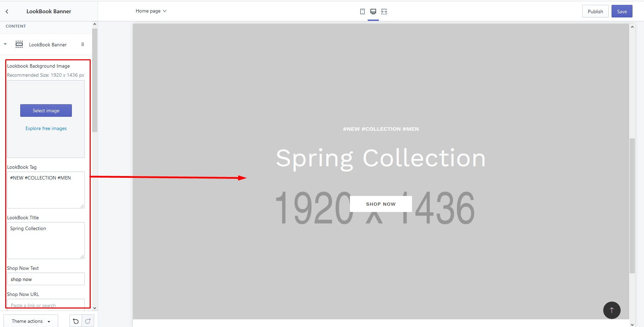The image size is (644, 327).
Task: Switch to mobile preview icon
Action: tap(362, 12)
